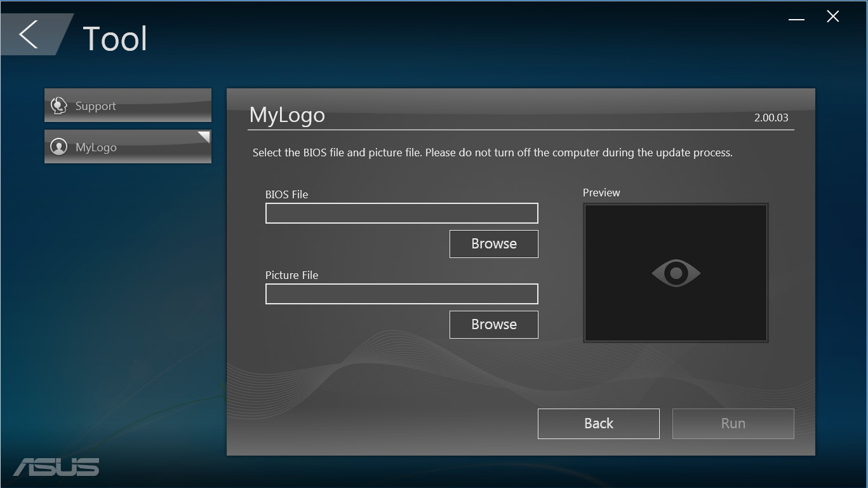Focus the Picture File path field

tap(402, 294)
